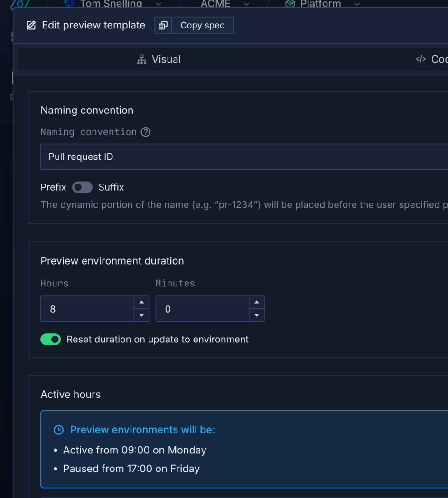Screen dimensions: 448x498
Task: Click the Hours input field
Action: click(x=87, y=309)
